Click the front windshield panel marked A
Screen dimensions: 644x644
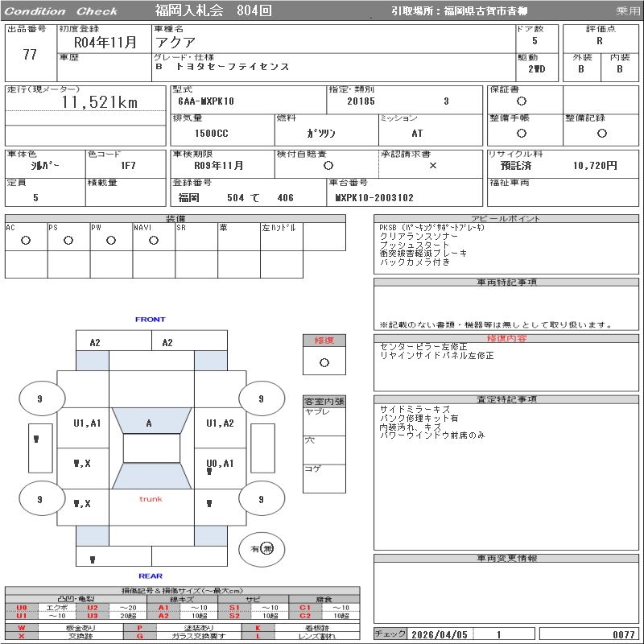(x=151, y=422)
